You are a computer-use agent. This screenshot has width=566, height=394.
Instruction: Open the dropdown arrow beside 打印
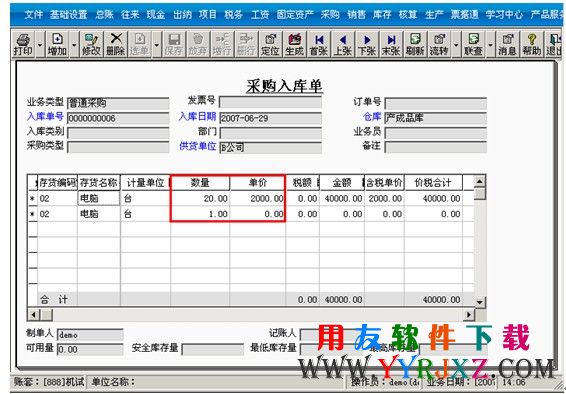(40, 45)
